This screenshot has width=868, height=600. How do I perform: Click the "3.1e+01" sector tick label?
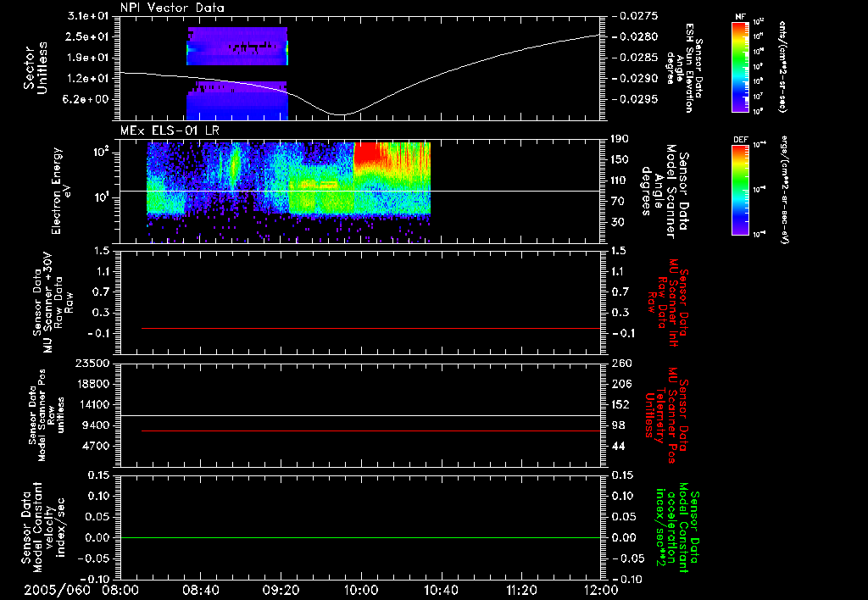(87, 16)
